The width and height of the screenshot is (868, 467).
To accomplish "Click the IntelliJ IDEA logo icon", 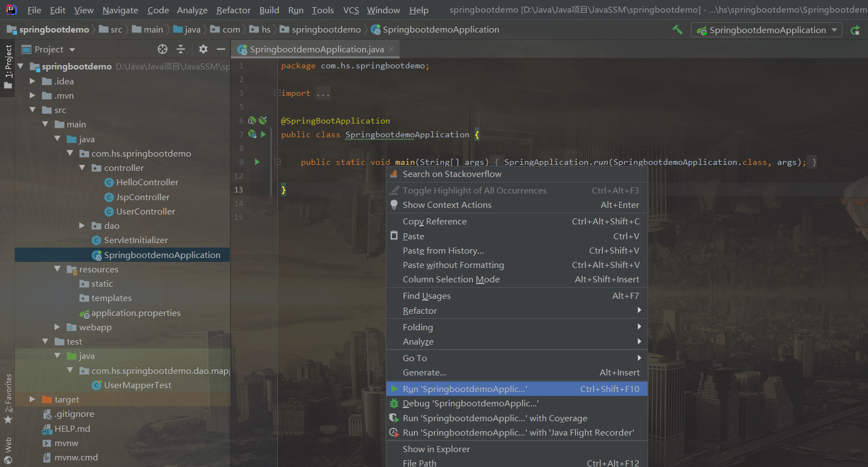I will [11, 9].
